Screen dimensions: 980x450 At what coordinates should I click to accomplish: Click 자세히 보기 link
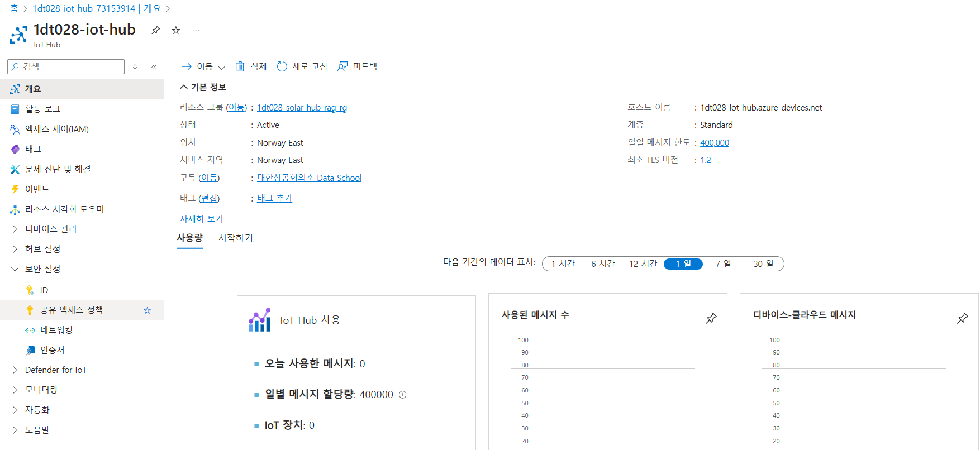201,218
